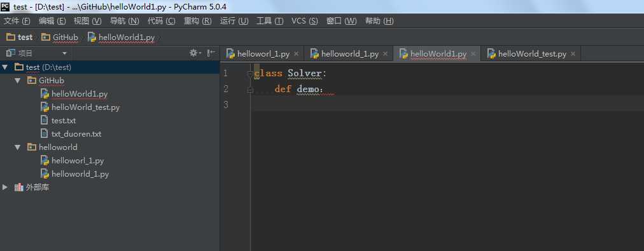Click Python icon on helloworl_1.py tab
The width and height of the screenshot is (644, 251).
pos(230,53)
